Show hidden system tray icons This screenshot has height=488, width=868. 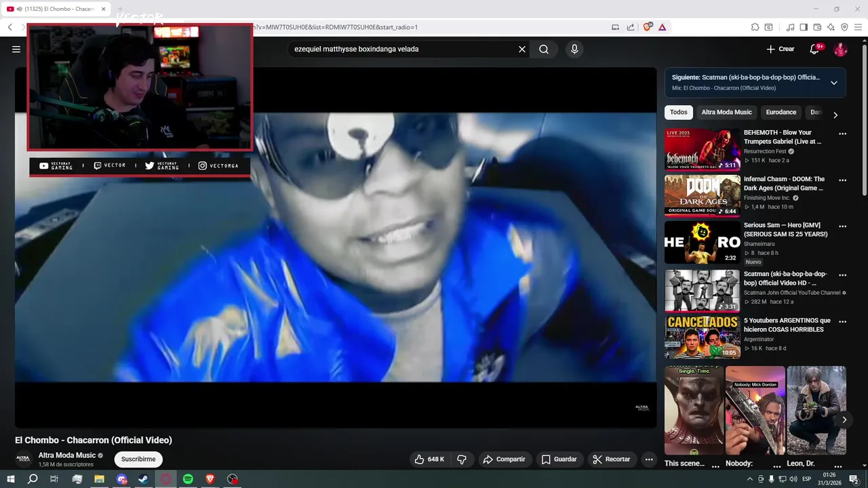click(749, 479)
